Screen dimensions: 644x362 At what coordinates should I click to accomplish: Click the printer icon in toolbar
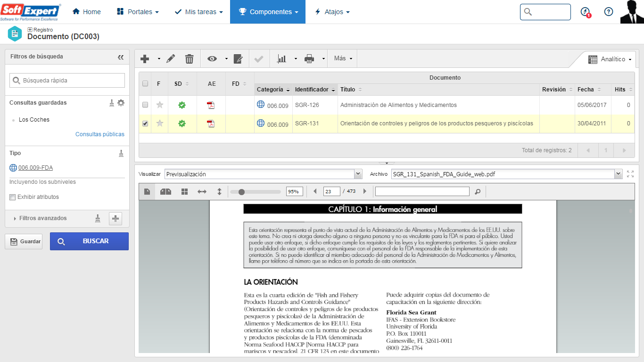(x=309, y=59)
